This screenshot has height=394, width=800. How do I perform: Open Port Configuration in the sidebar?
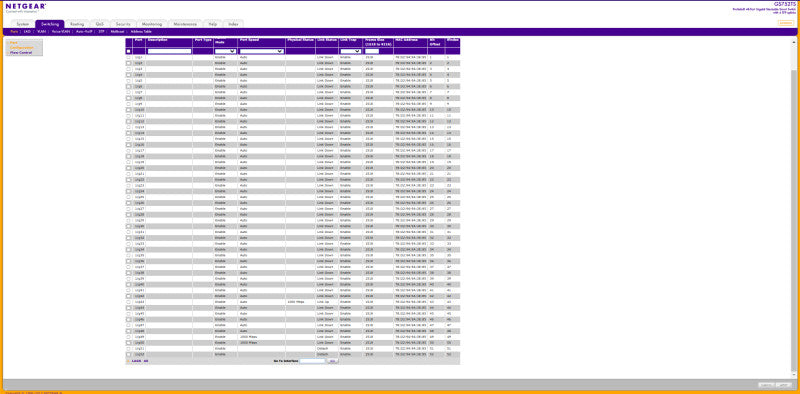[x=21, y=45]
